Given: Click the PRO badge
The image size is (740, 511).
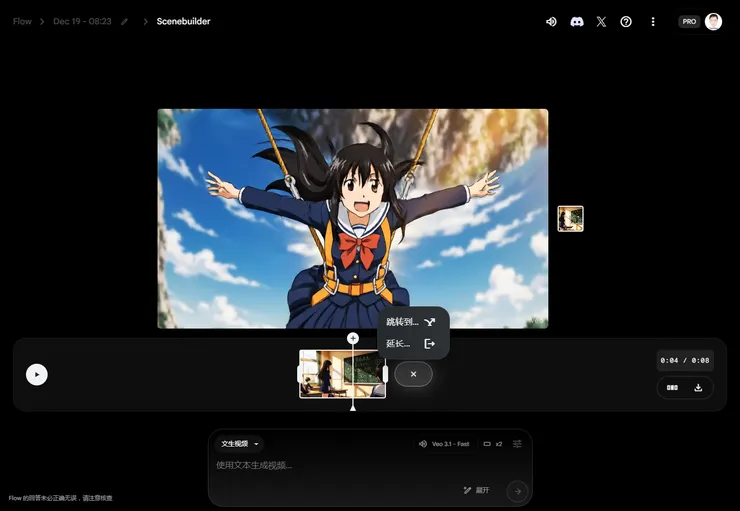Looking at the screenshot, I should click(689, 22).
